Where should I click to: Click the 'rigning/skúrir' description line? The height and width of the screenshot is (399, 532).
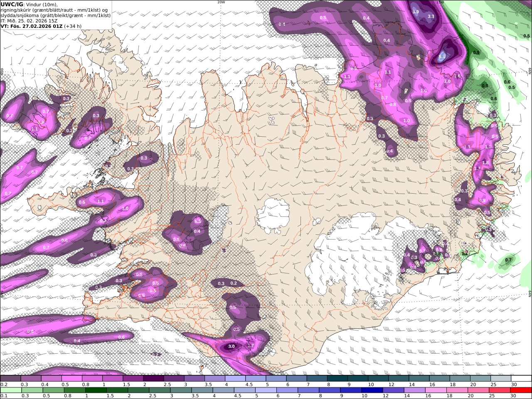(55, 10)
